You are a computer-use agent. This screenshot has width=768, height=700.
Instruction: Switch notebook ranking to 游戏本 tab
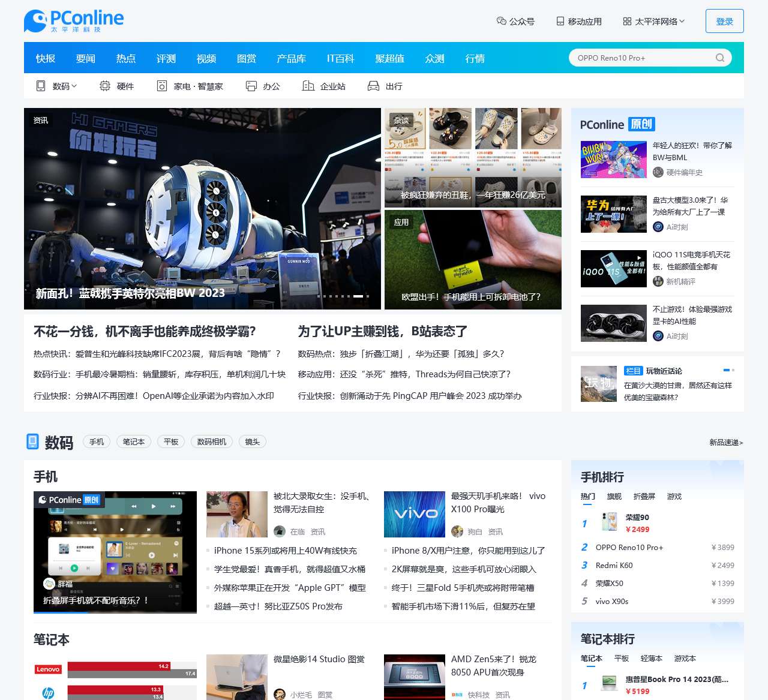coord(685,658)
